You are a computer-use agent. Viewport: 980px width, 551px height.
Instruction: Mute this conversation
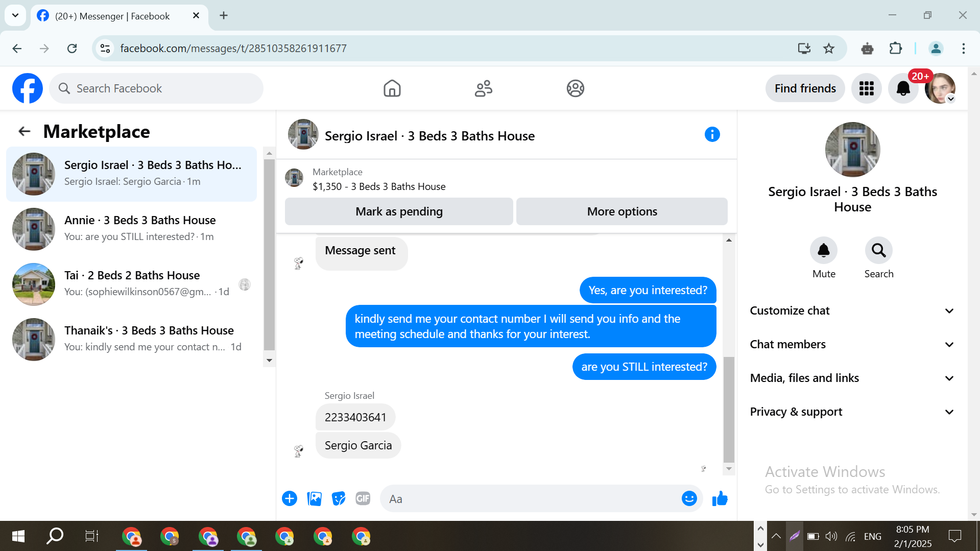pyautogui.click(x=824, y=250)
